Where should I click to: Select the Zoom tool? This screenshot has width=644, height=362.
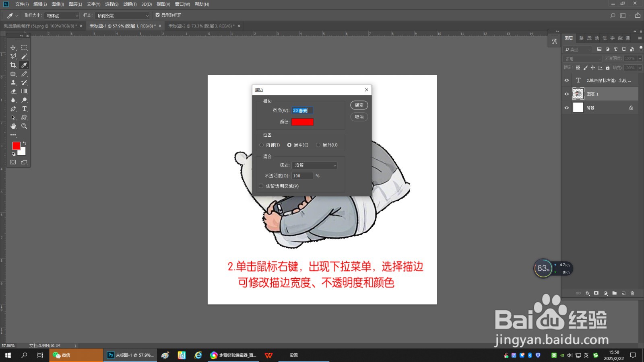click(x=24, y=126)
